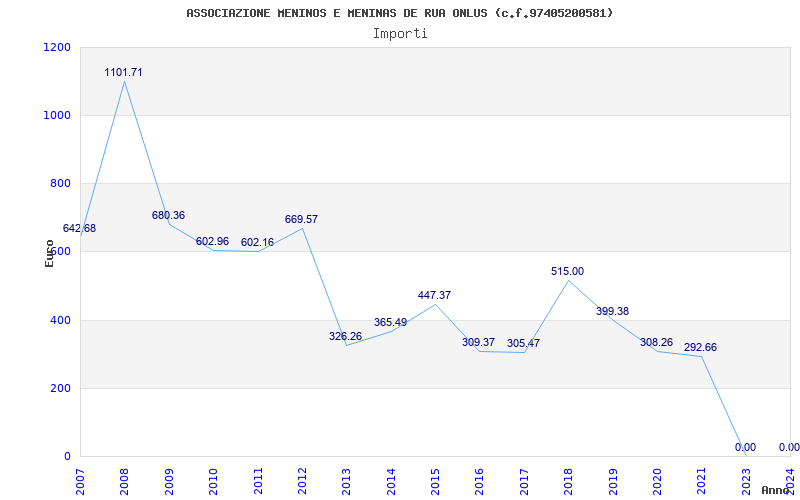Click the Importi subtitle
Viewport: 800px width, 500px height.
[400, 34]
